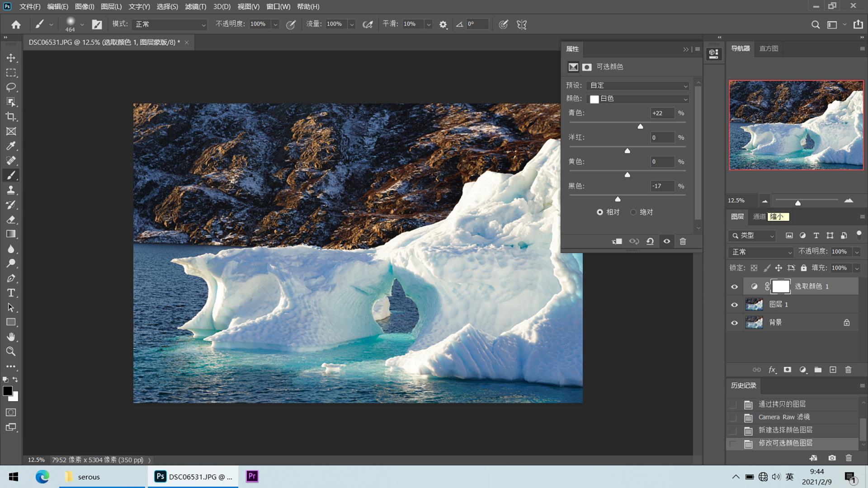Click the 青色 slider handle
Viewport: 868px width, 488px height.
click(640, 127)
